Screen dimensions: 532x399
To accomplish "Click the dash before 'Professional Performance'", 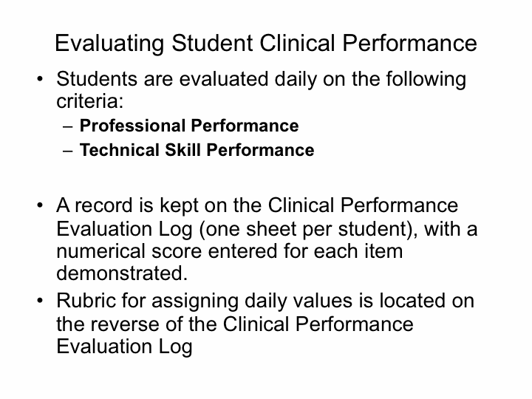I will click(x=68, y=127).
